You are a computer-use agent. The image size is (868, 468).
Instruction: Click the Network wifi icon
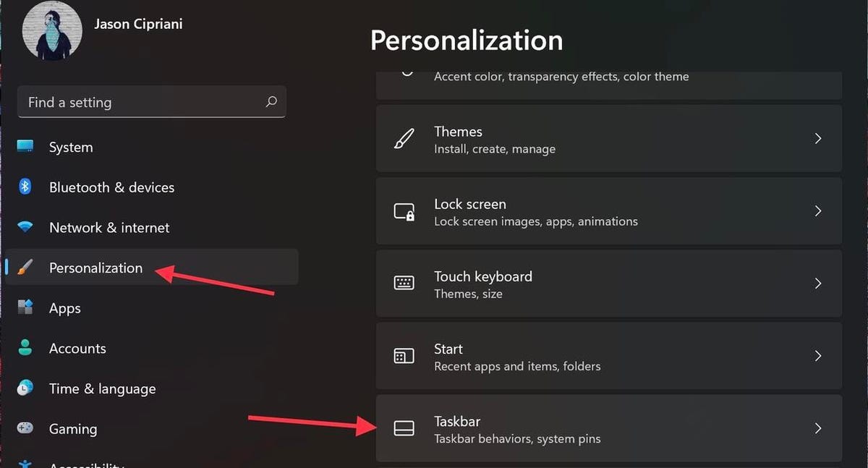pyautogui.click(x=25, y=227)
